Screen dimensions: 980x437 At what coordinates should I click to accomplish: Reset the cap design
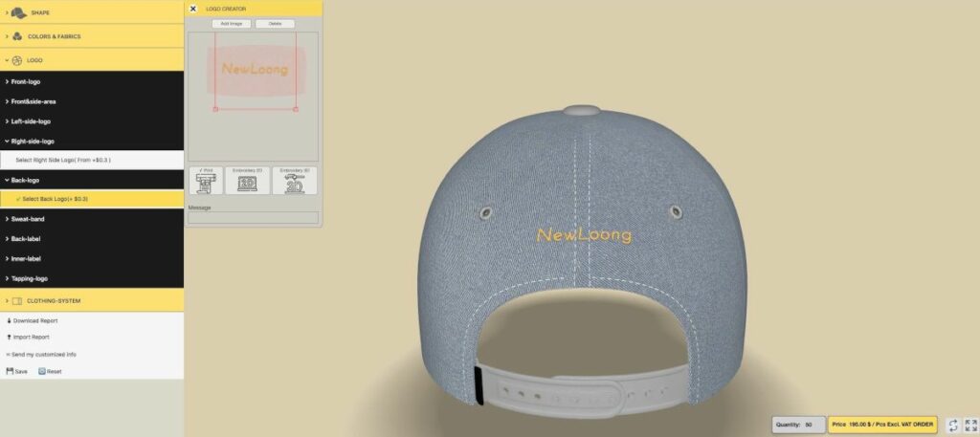click(50, 371)
